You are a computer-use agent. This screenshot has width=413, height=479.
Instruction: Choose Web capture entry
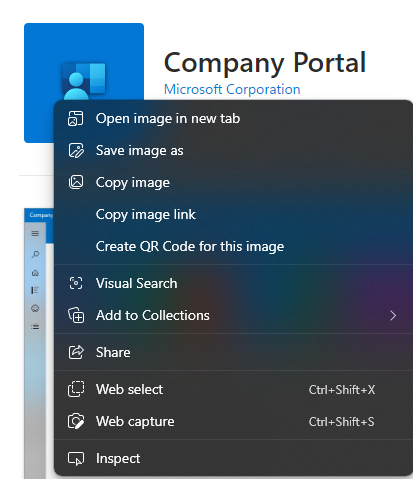(x=233, y=421)
